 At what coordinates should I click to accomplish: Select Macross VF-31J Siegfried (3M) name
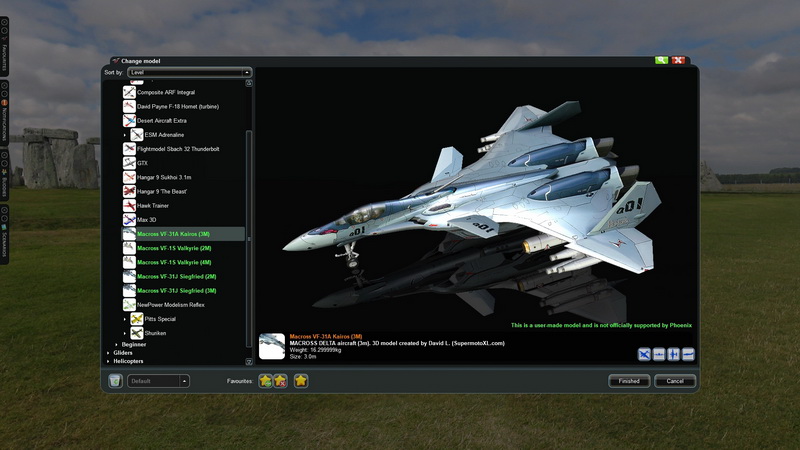point(177,291)
